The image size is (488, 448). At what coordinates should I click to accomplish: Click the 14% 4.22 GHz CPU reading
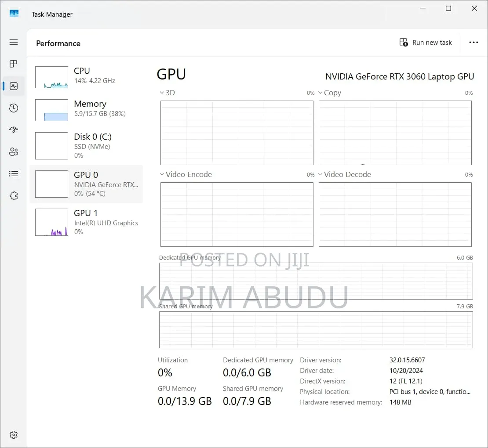tap(95, 81)
